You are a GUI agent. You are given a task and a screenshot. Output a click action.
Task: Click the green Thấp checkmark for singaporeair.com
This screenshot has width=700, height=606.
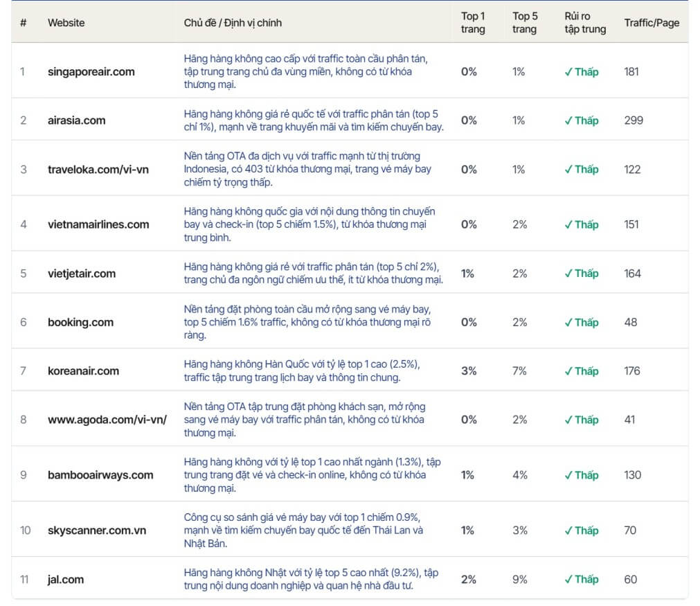581,72
